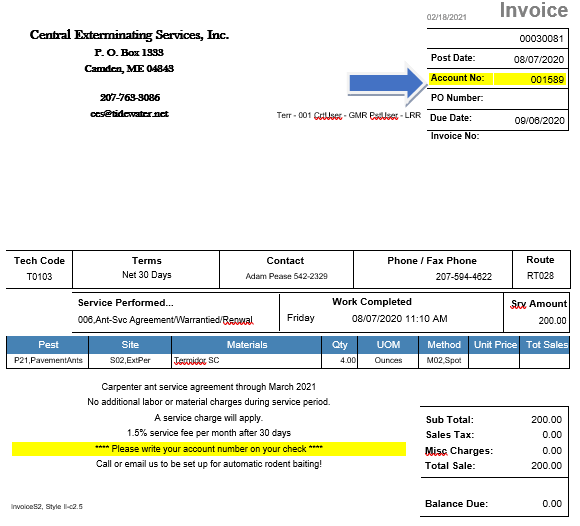Select the Srv Amount value 200.00
580x526 pixels.
click(x=552, y=321)
